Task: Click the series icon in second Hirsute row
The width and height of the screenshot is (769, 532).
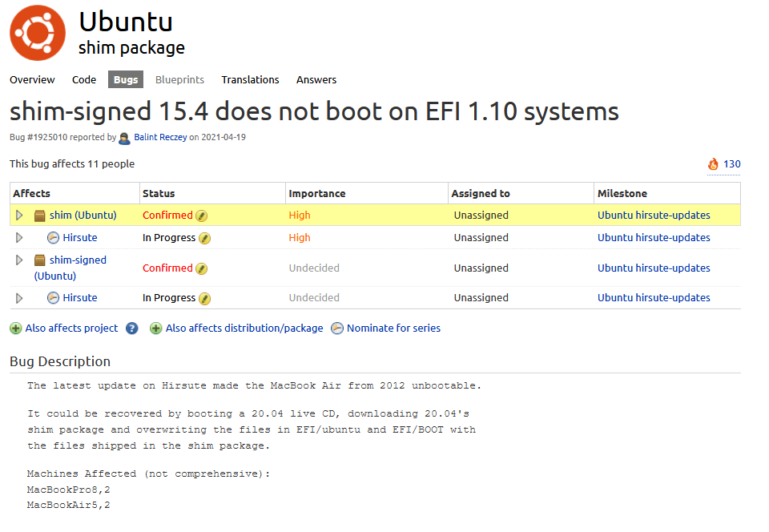Action: (x=53, y=297)
